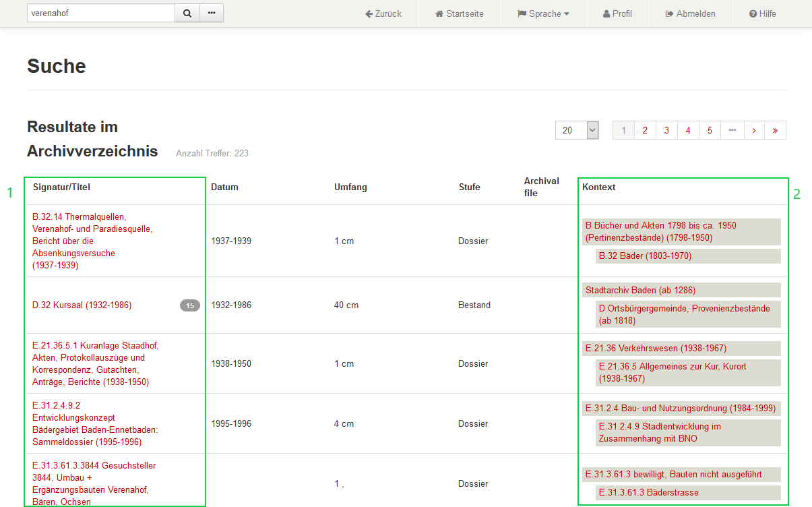The width and height of the screenshot is (812, 507).
Task: Jump to last results page
Action: [775, 130]
